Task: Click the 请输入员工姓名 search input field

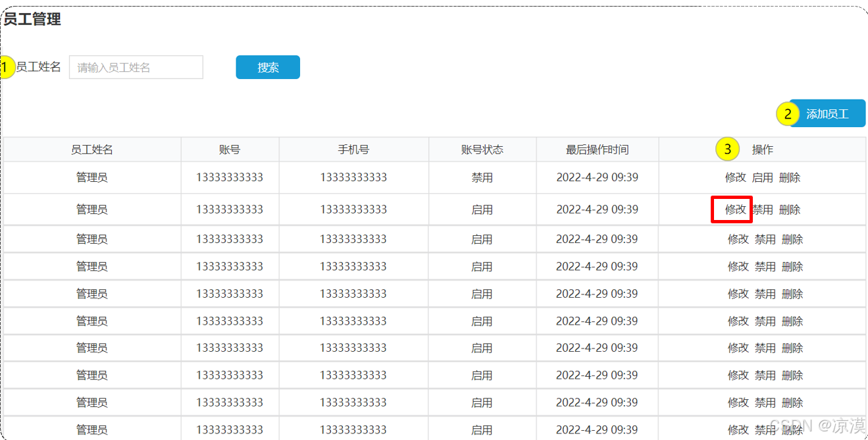Action: pos(136,67)
